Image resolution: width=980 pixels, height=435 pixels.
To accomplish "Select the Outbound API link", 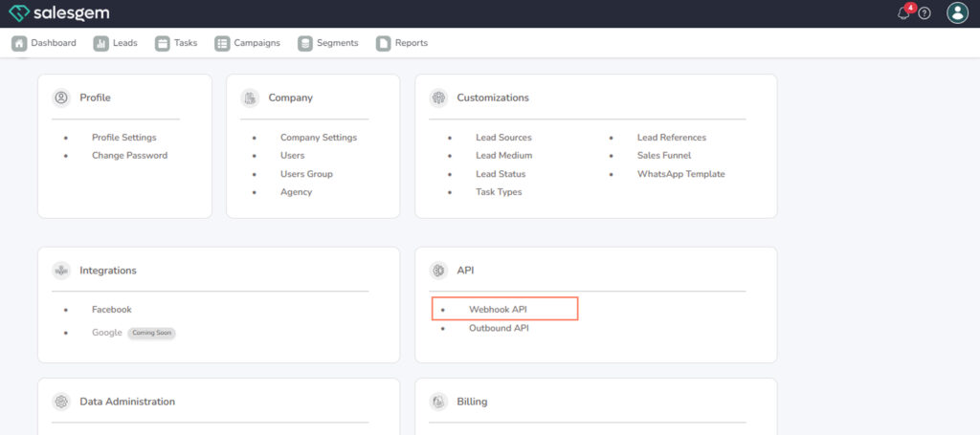I will tap(499, 328).
